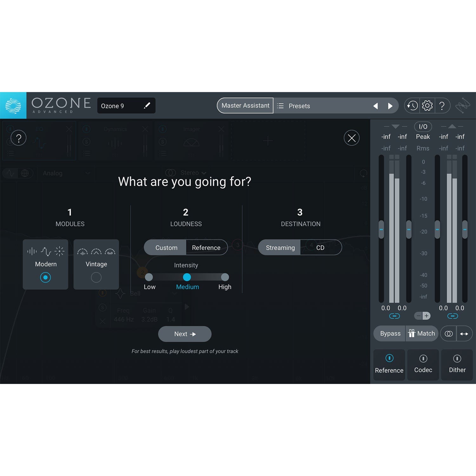The height and width of the screenshot is (476, 476).
Task: Click the Rms meter label
Action: (423, 148)
